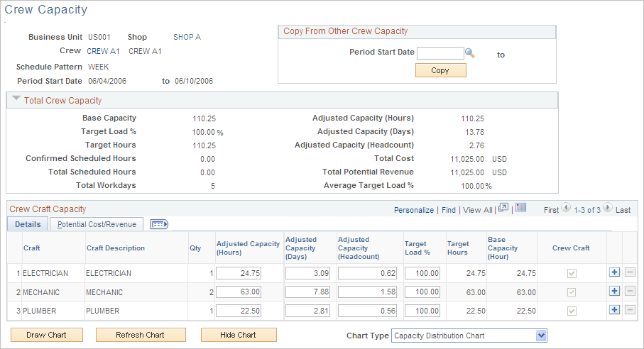Select Adjusted Capacity (Days) value 13.78
The image size is (644, 349).
click(475, 132)
